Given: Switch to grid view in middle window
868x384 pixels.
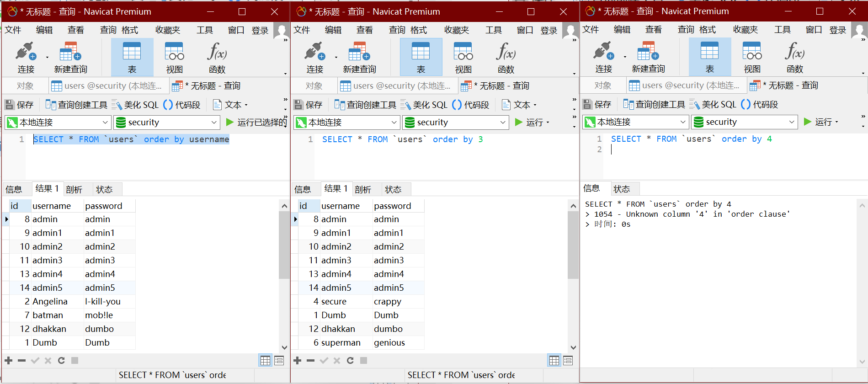Looking at the screenshot, I should click(x=554, y=361).
